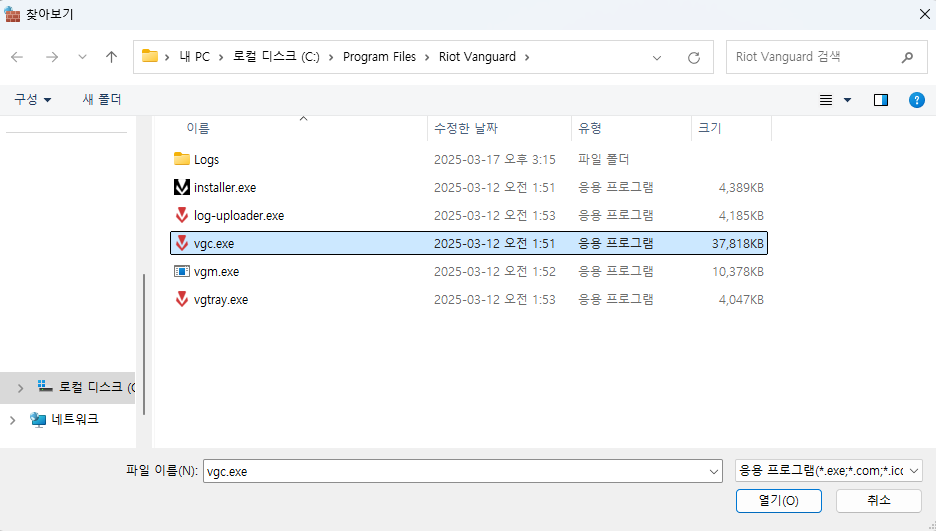This screenshot has width=936, height=531.
Task: Select log-uploader.exe icon
Action: tap(181, 215)
